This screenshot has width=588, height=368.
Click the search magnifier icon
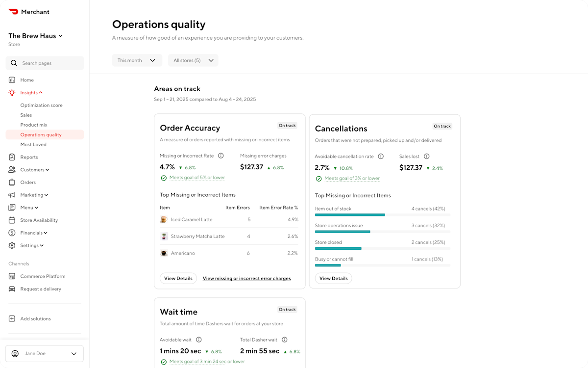(14, 63)
